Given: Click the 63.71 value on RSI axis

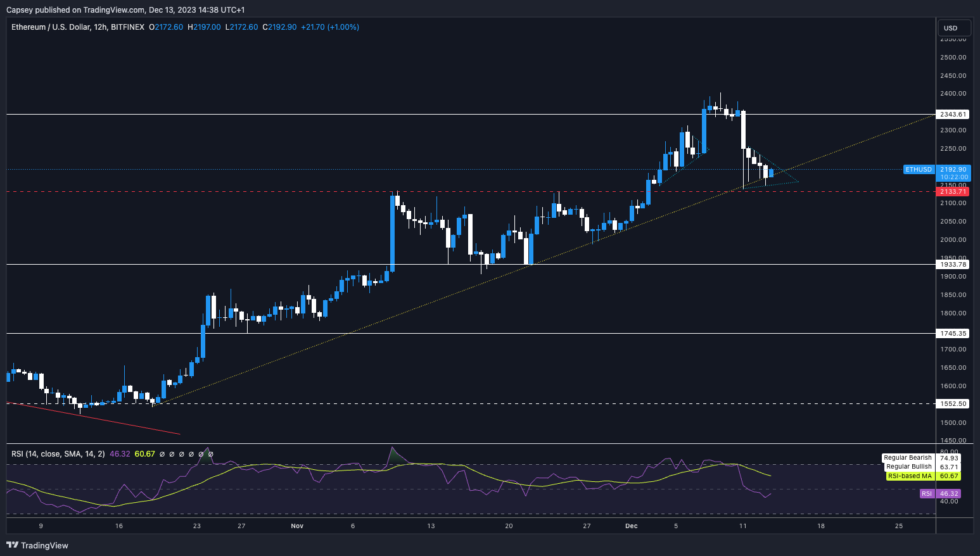Looking at the screenshot, I should (949, 467).
